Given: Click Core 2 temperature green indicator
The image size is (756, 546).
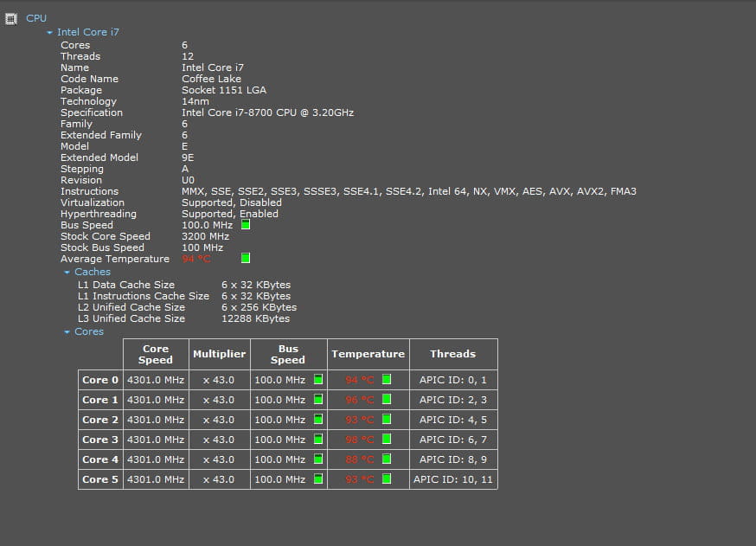Looking at the screenshot, I should point(387,419).
